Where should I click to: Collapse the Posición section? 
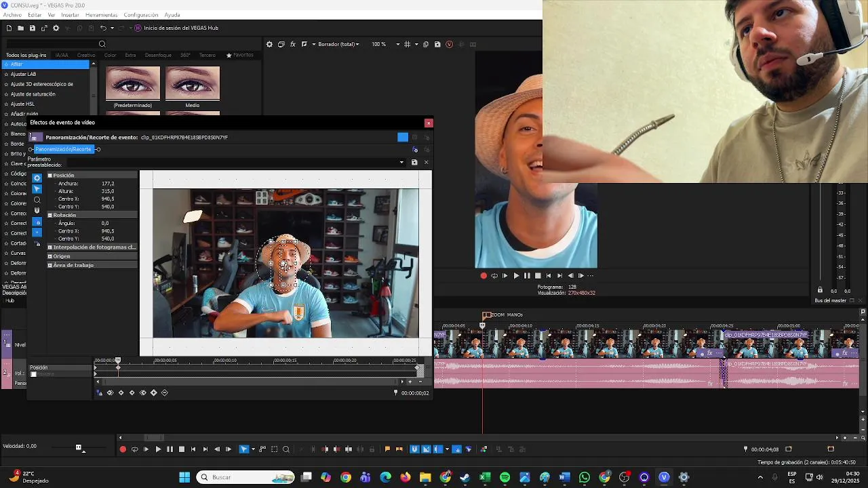click(x=50, y=176)
